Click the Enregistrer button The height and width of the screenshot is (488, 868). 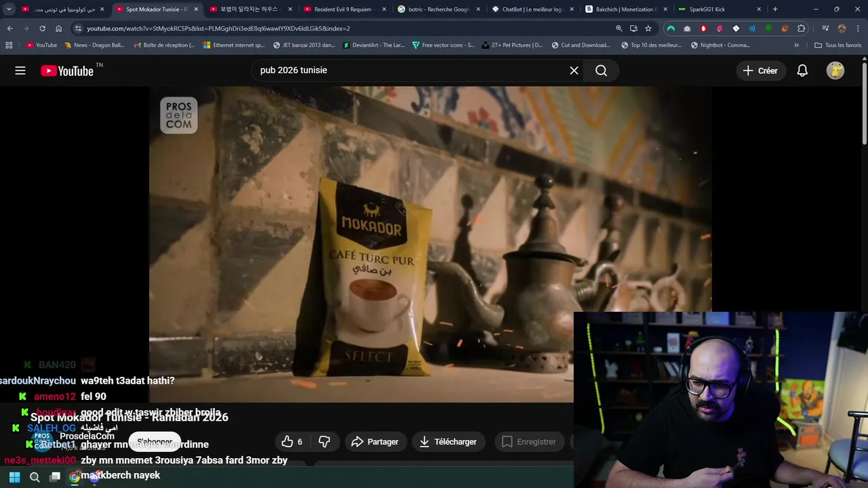pos(529,442)
